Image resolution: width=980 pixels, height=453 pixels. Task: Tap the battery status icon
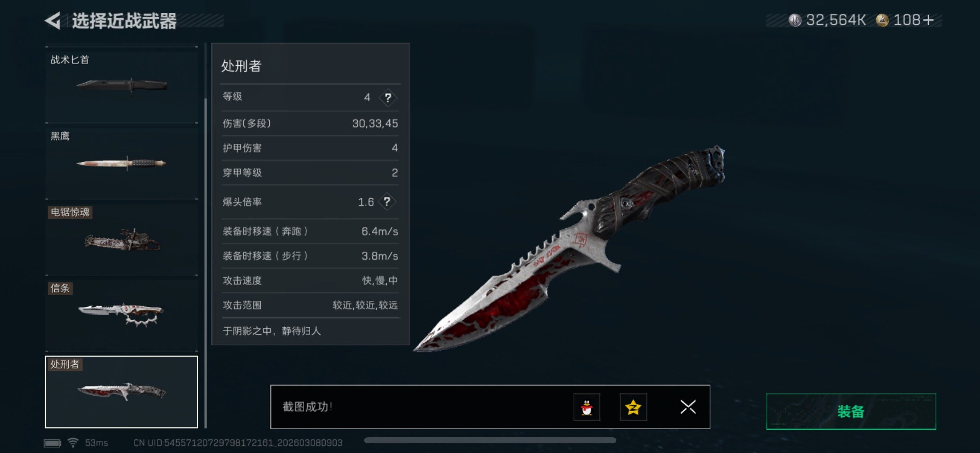coord(52,443)
